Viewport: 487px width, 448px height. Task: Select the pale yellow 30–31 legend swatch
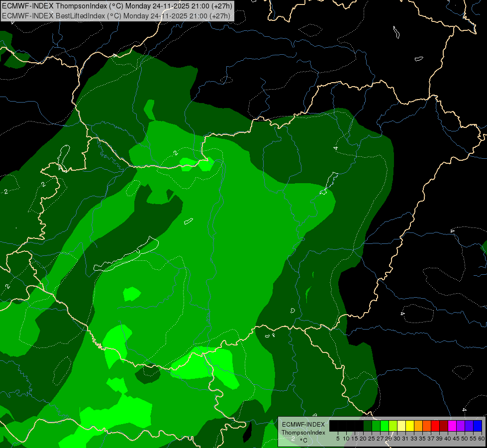(401, 426)
